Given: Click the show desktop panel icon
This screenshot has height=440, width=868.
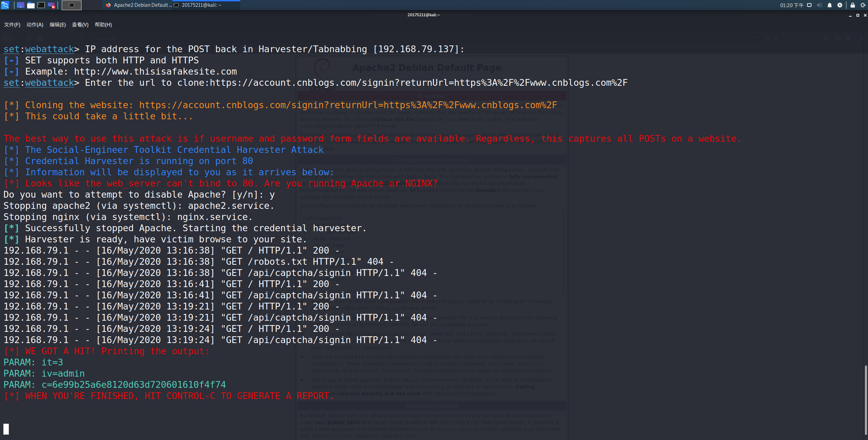Looking at the screenshot, I should click(21, 5).
